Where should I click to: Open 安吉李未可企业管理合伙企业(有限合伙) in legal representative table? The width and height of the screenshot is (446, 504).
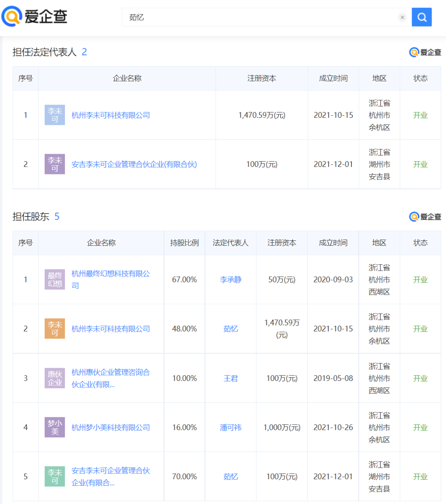click(x=134, y=164)
